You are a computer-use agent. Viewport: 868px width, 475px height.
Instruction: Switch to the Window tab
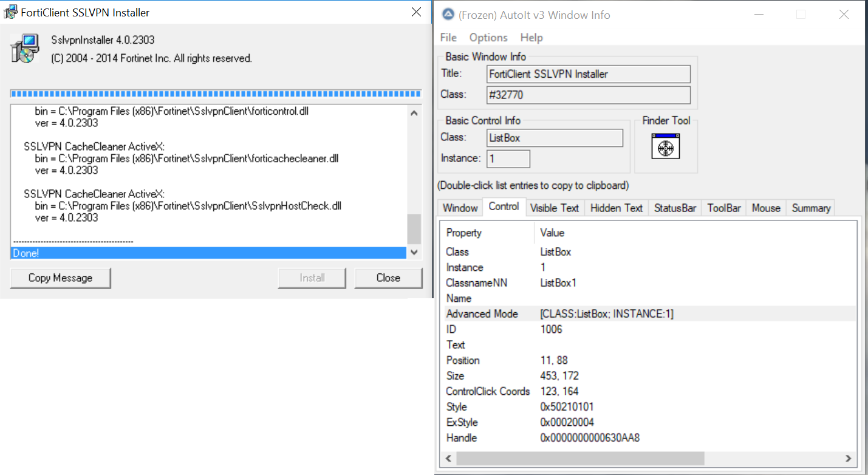click(x=460, y=208)
